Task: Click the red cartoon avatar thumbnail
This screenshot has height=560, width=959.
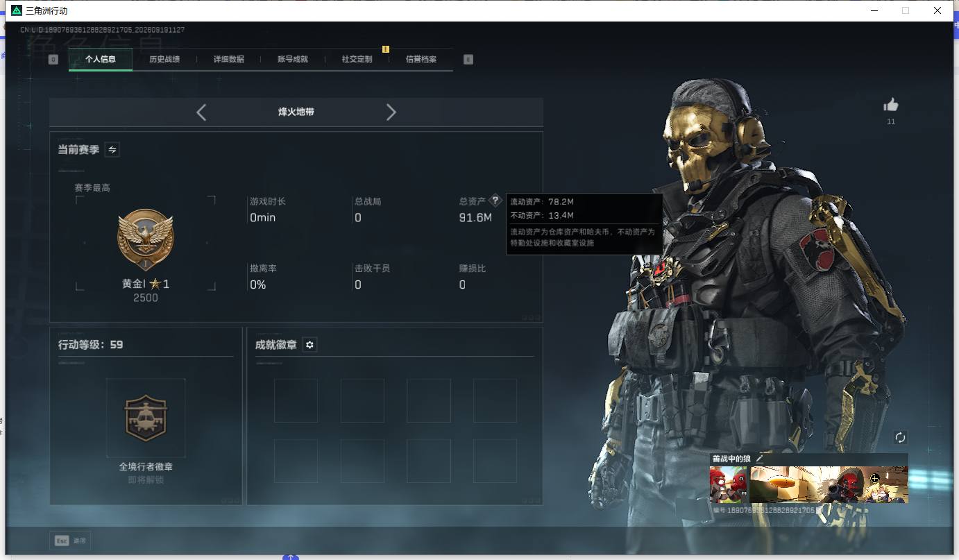Action: click(729, 484)
